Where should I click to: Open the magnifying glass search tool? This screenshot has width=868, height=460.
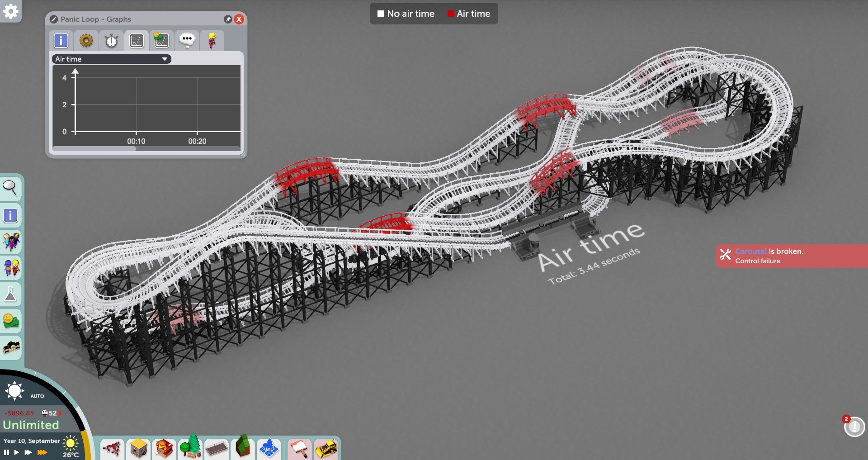click(10, 188)
